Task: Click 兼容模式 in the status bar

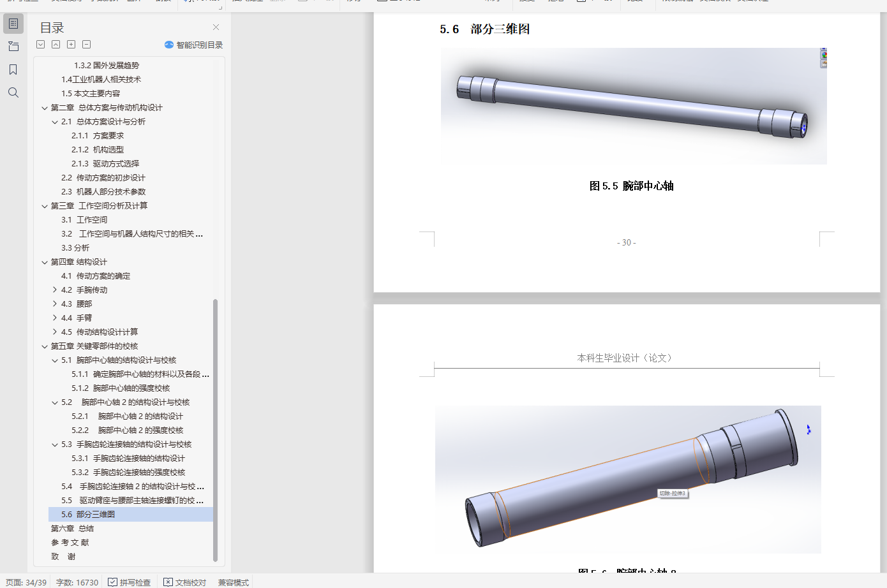Action: tap(234, 582)
